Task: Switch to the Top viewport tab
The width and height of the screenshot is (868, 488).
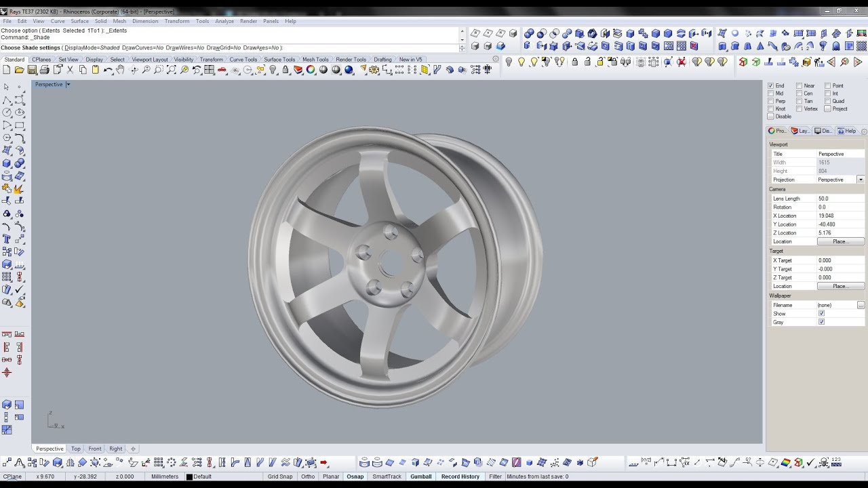Action: pyautogui.click(x=76, y=449)
